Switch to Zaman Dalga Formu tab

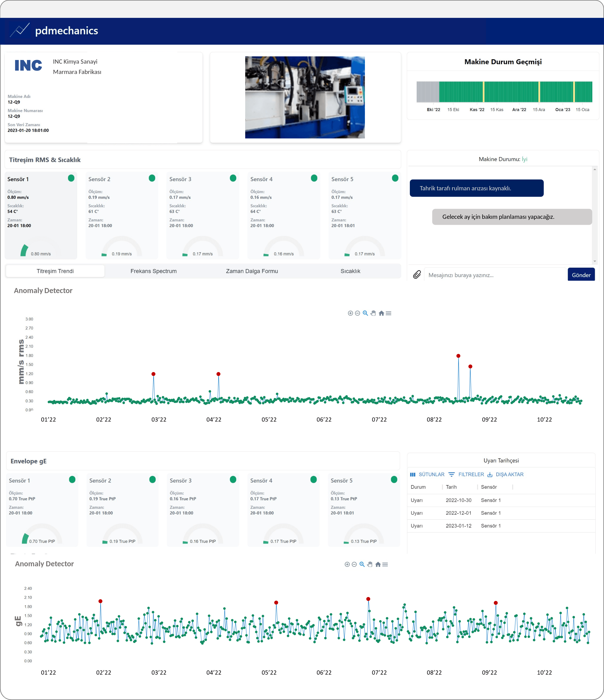[252, 271]
